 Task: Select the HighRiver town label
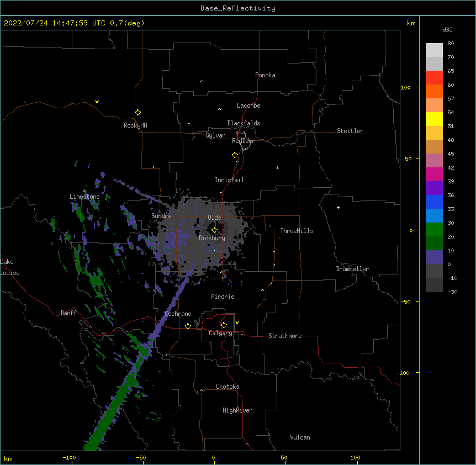pyautogui.click(x=237, y=410)
